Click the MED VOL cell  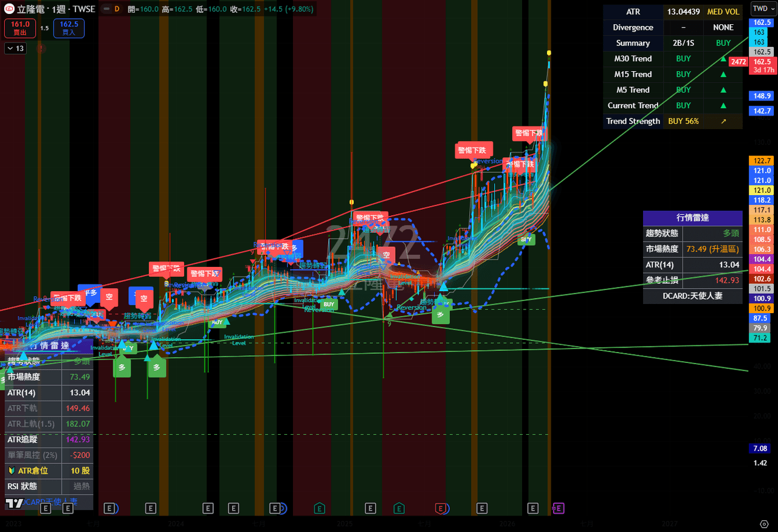(723, 12)
